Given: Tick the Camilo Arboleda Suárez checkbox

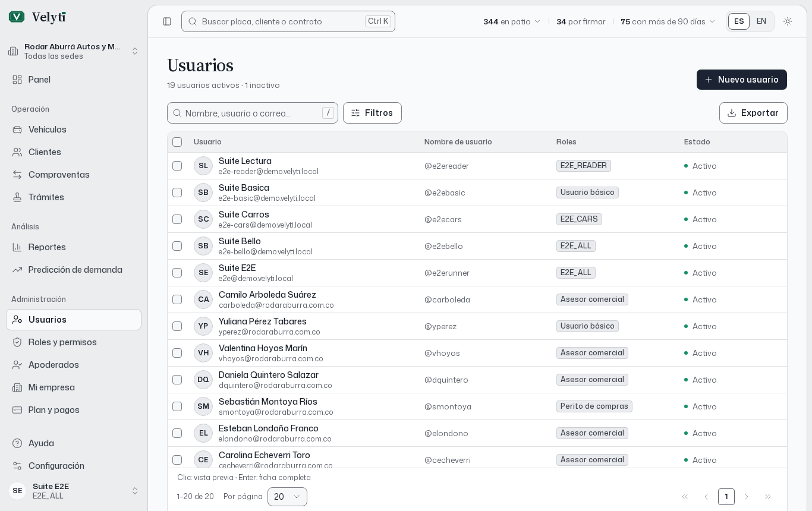Looking at the screenshot, I should point(177,299).
